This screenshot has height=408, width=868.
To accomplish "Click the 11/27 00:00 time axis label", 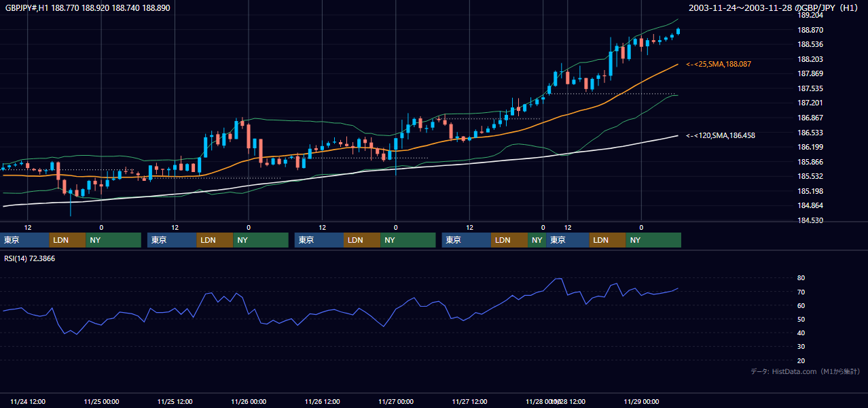I will click(395, 402).
